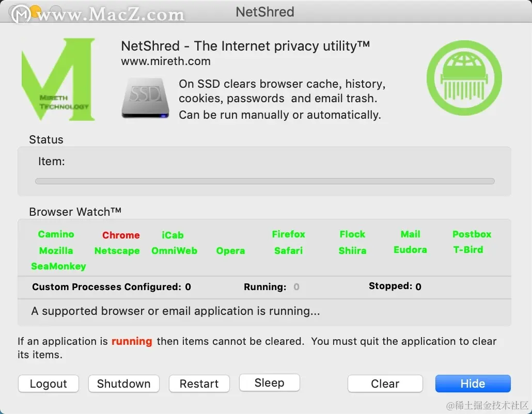Select the Camino browser label
Viewport: 532px width, 414px height.
point(56,234)
